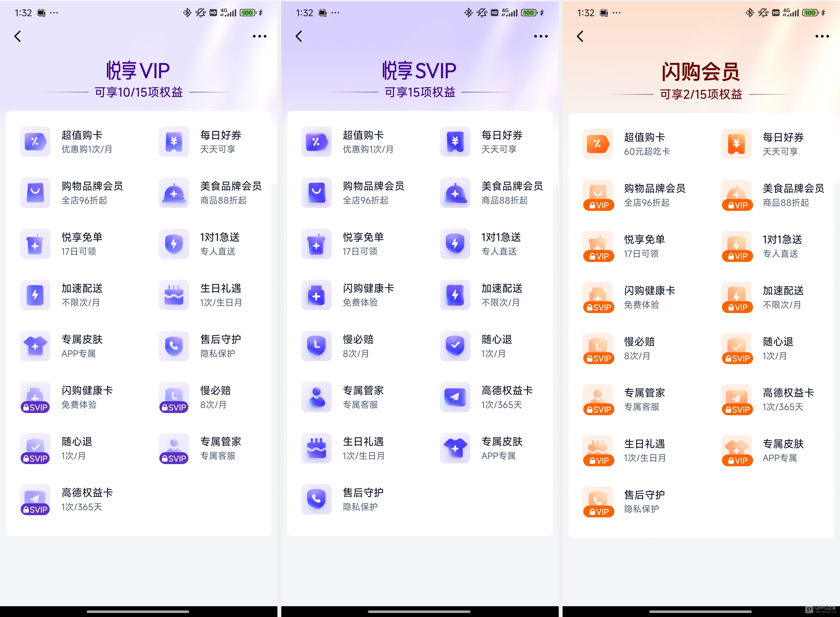This screenshot has width=840, height=617.
Task: Tap 超值购卡 coupon icon in 悦享VIP screen
Action: [35, 142]
